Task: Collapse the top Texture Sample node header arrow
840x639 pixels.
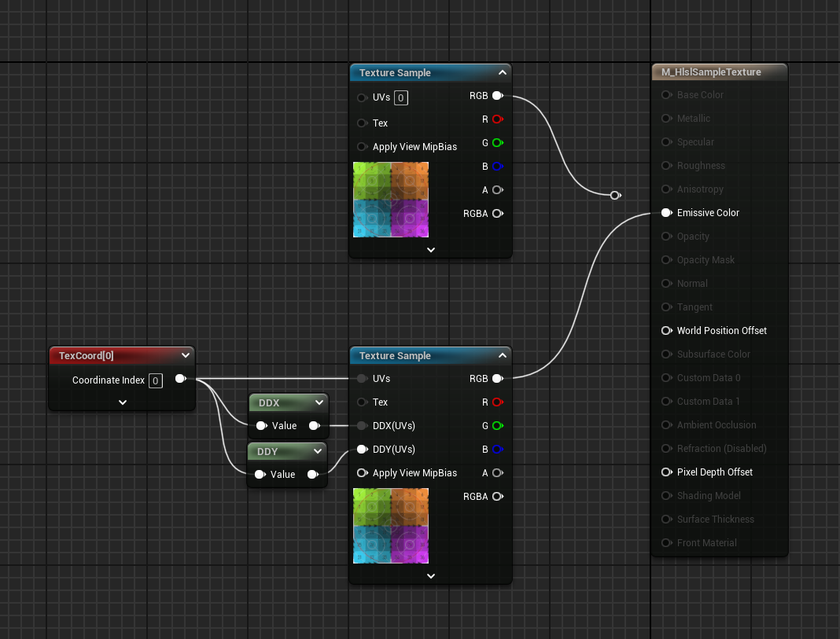Action: point(502,73)
